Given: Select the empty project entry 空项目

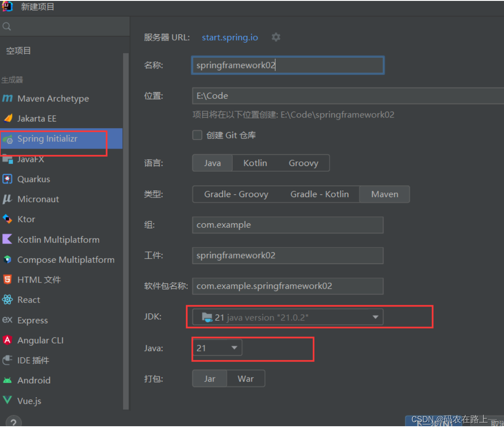Looking at the screenshot, I should pos(18,51).
